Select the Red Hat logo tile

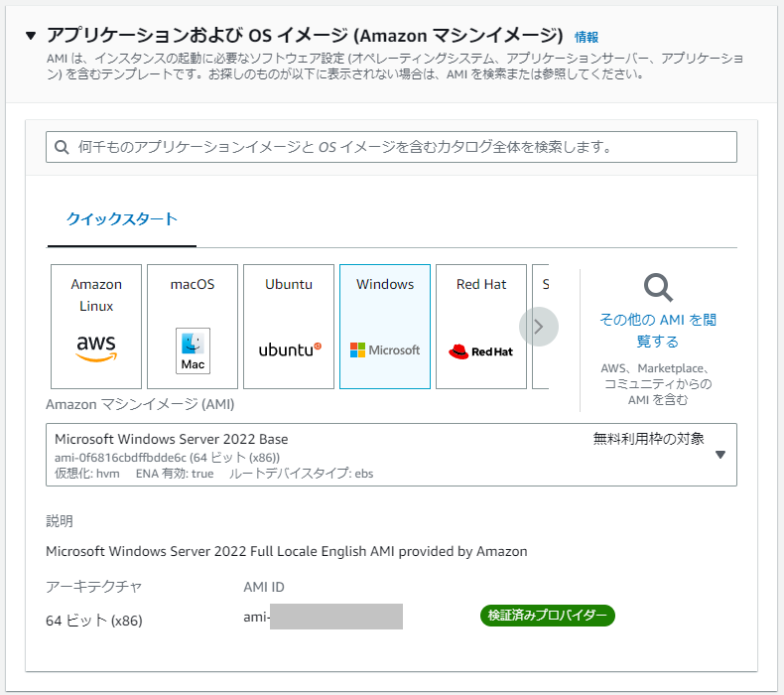pos(481,326)
